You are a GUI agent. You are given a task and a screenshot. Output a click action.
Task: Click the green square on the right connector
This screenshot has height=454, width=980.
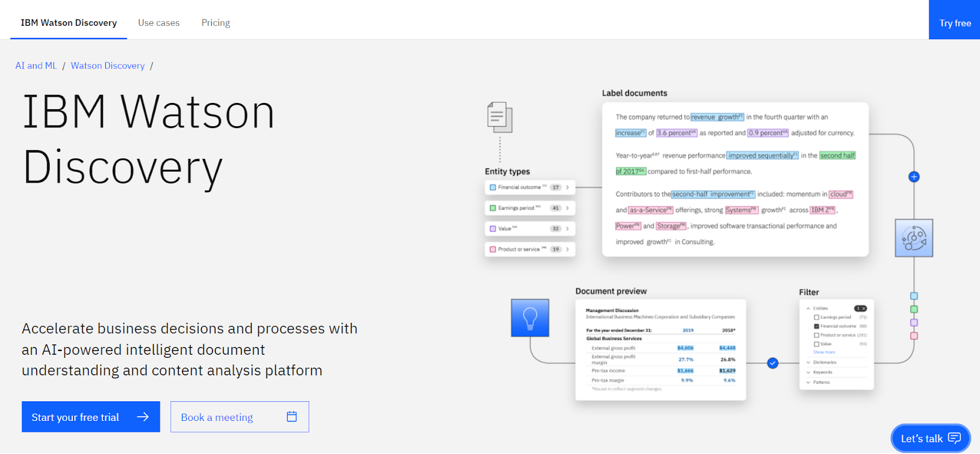pyautogui.click(x=914, y=309)
